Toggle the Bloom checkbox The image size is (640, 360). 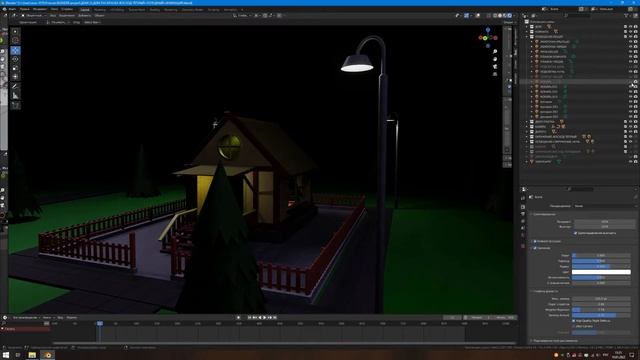click(x=535, y=248)
